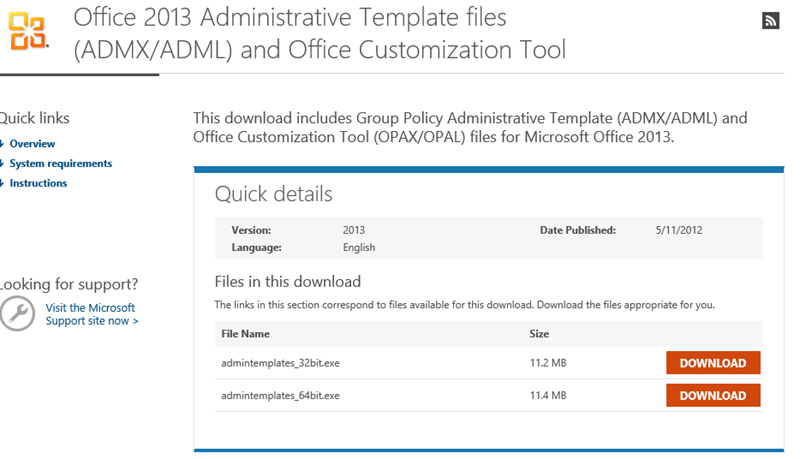This screenshot has height=459, width=800.
Task: Download admintemplates_64bit.exe
Action: (x=713, y=396)
